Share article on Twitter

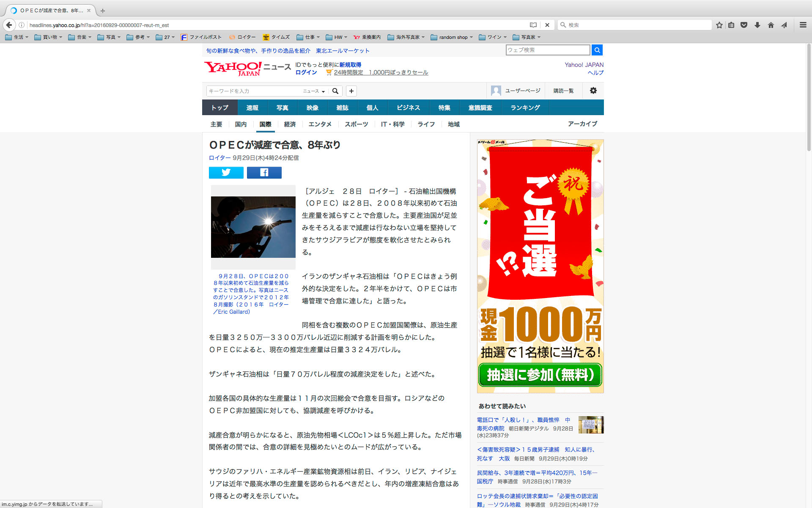pos(226,172)
